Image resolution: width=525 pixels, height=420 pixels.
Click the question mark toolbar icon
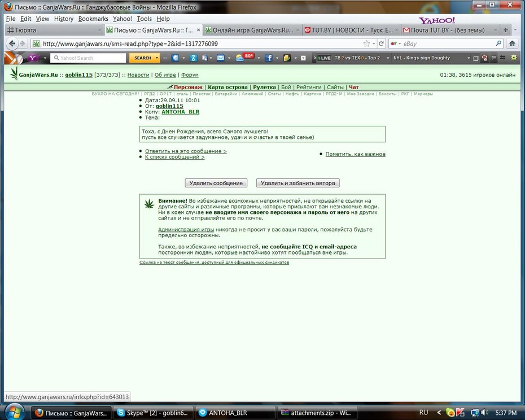(x=194, y=58)
